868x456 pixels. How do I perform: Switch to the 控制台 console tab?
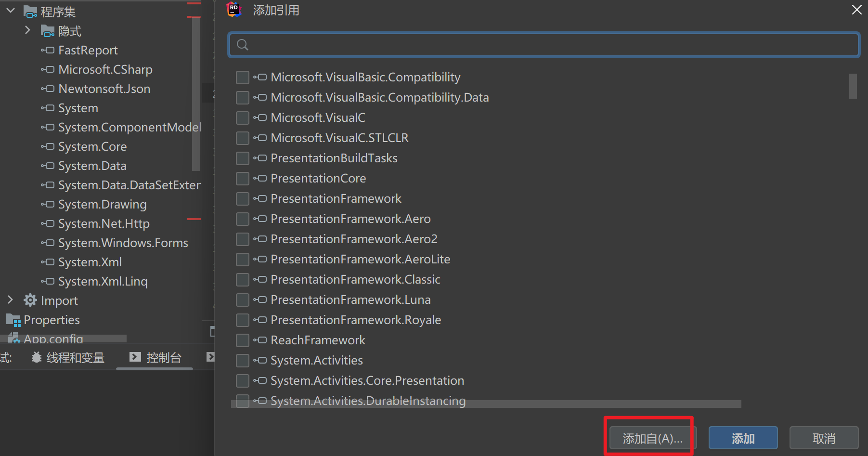[155, 357]
